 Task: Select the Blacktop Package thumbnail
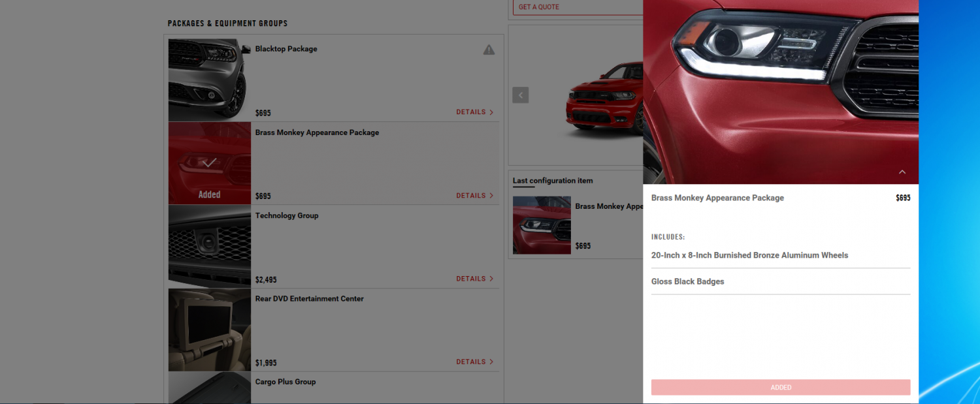(210, 80)
